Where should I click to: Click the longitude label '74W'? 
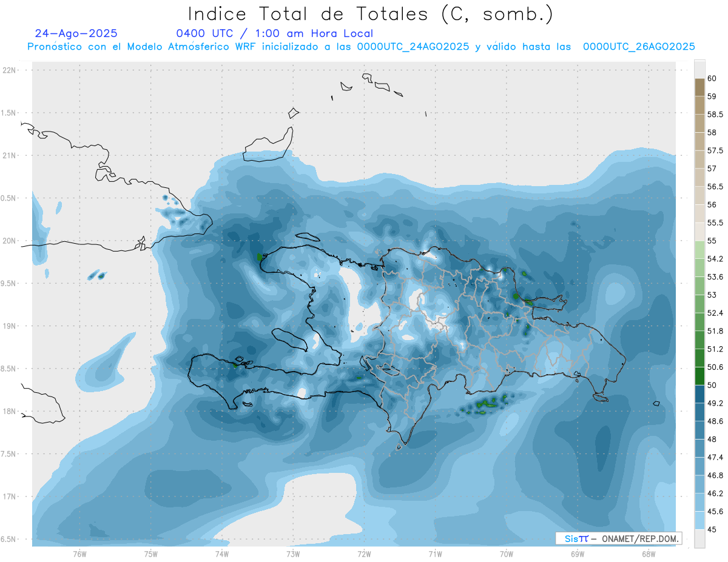click(x=222, y=554)
